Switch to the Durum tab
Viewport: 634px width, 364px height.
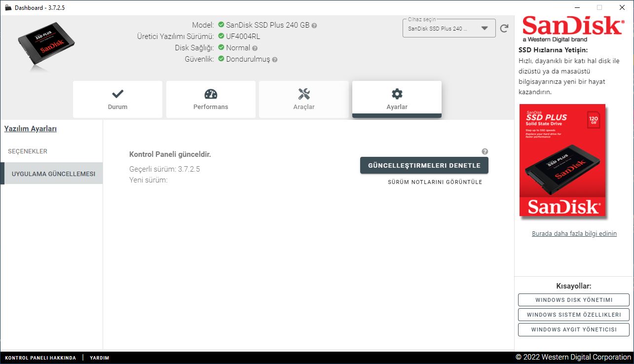click(117, 99)
